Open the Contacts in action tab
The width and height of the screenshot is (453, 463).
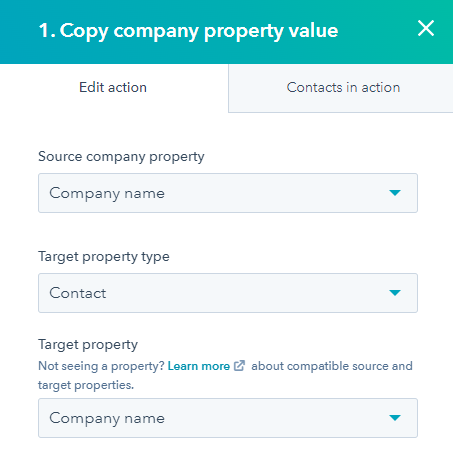click(x=343, y=88)
